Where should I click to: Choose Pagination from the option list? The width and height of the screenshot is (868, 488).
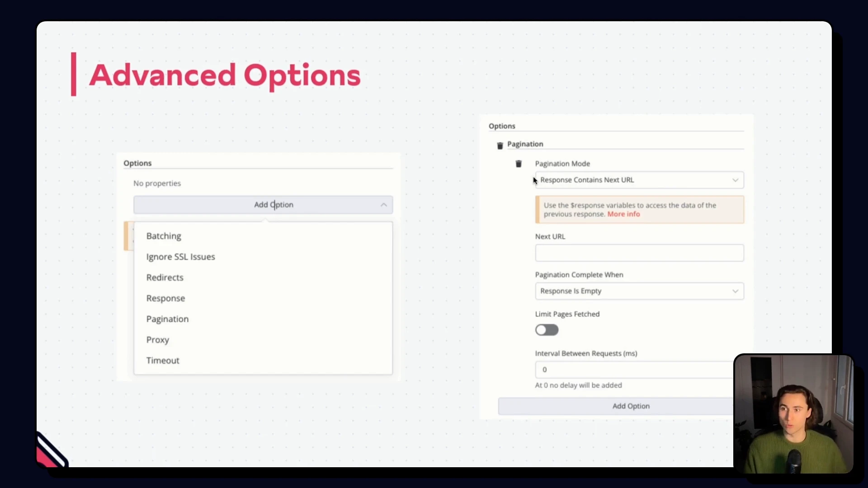pyautogui.click(x=167, y=319)
